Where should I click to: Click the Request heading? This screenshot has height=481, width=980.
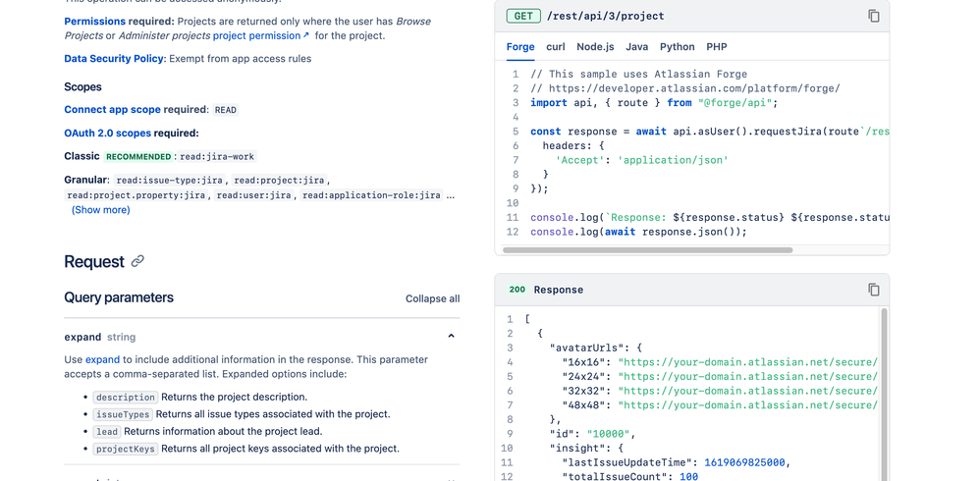(94, 261)
